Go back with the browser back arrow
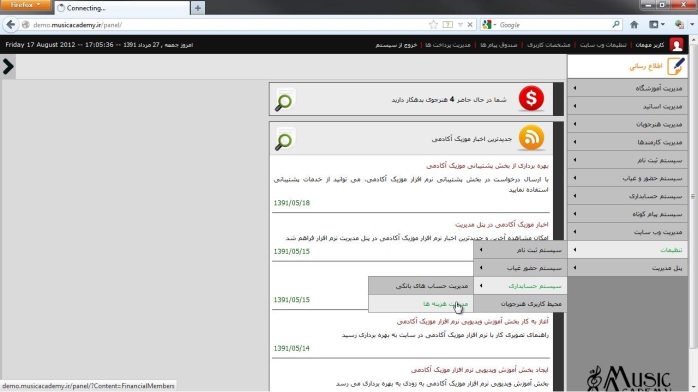The width and height of the screenshot is (698, 392). pos(11,24)
